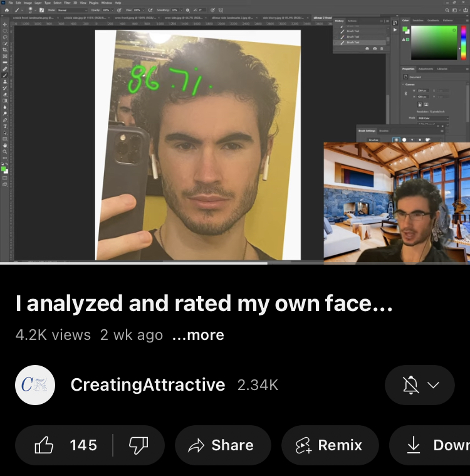Screen dimensions: 470x476
Task: Open the smoothing options gear
Action: (188, 10)
